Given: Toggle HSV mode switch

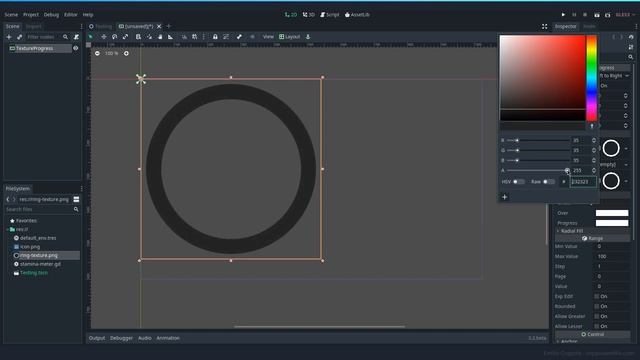Looking at the screenshot, I should (x=518, y=182).
